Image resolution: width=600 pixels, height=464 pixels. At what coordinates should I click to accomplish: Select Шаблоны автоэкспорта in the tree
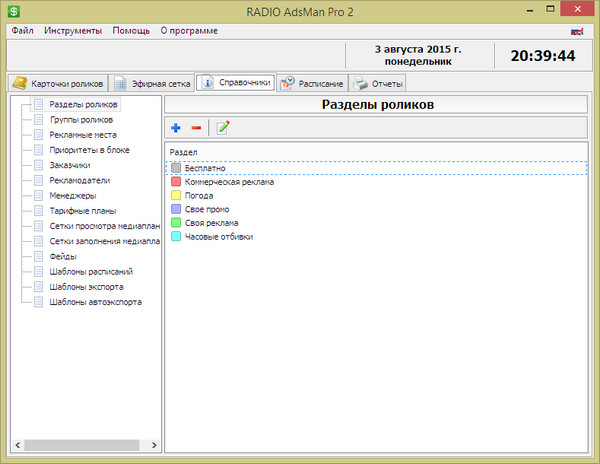(x=95, y=301)
